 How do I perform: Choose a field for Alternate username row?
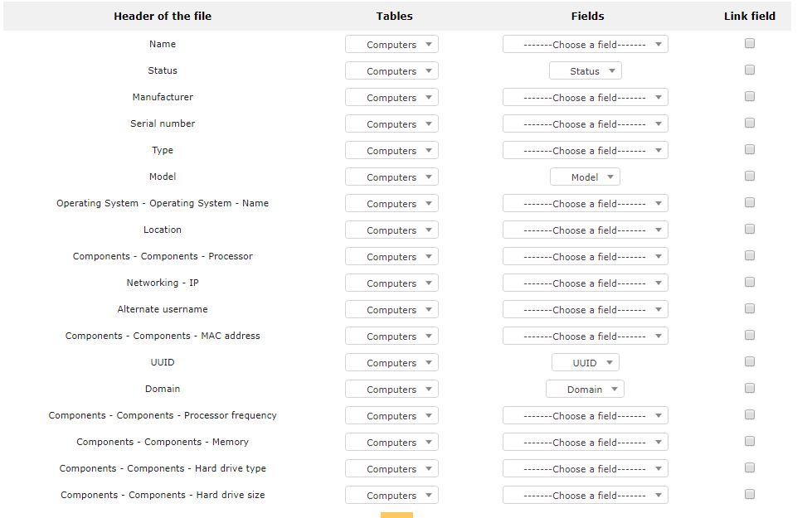coord(586,309)
